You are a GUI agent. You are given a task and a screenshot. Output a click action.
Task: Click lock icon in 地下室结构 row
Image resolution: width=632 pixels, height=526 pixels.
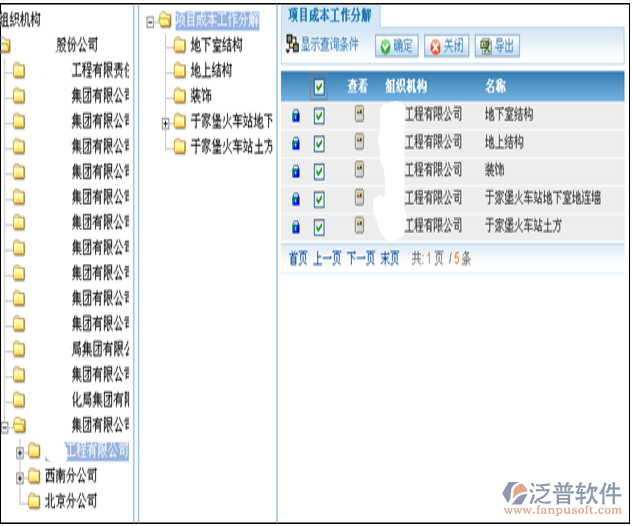coord(296,116)
